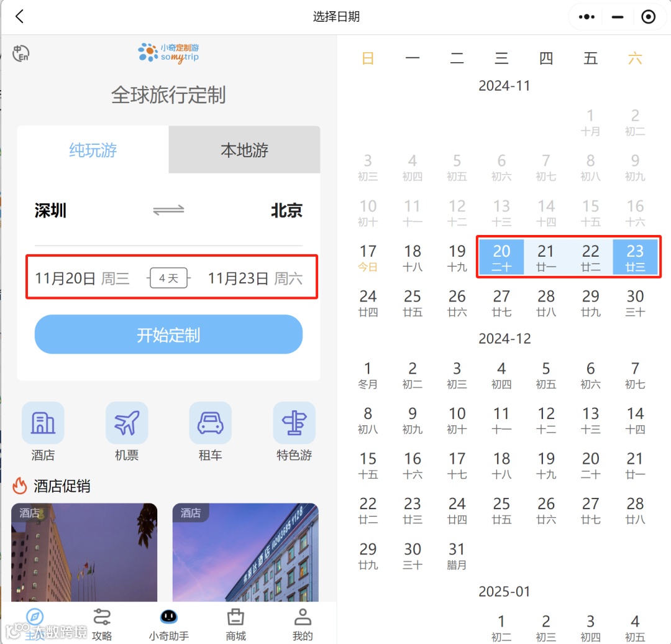Click the 酒店促销 section heading
Viewport: 671px width, 644px height.
click(62, 486)
